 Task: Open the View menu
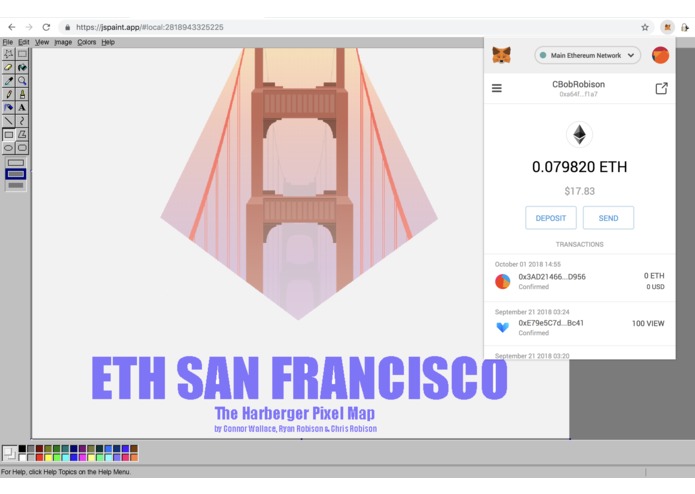click(42, 42)
